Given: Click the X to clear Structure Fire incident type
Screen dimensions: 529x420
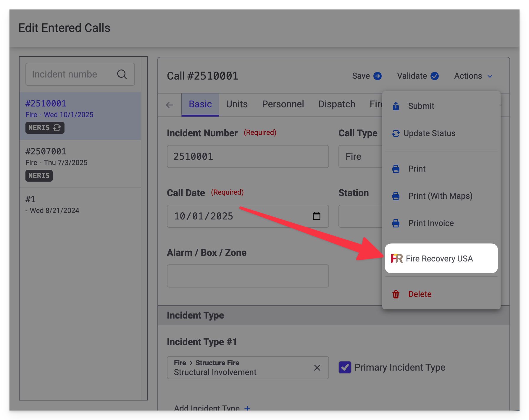Looking at the screenshot, I should 317,368.
